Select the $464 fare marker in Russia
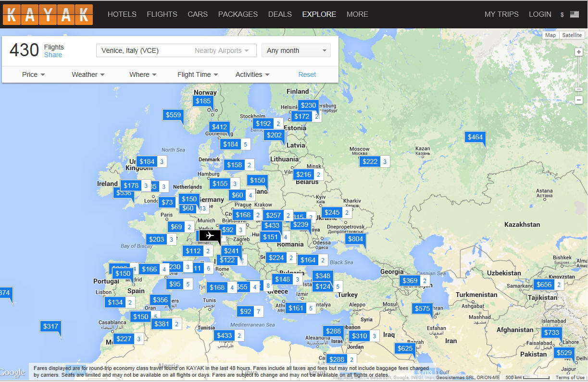This screenshot has height=382, width=588. pyautogui.click(x=475, y=137)
